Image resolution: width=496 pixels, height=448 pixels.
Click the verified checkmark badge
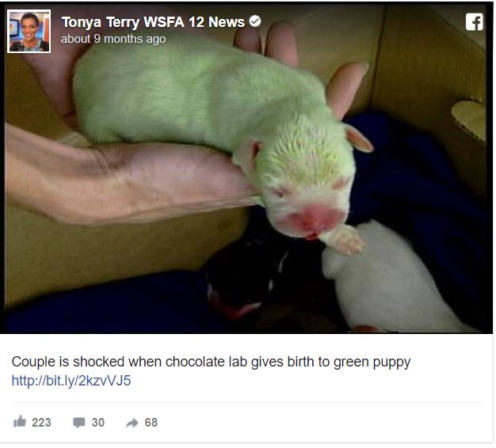point(255,21)
